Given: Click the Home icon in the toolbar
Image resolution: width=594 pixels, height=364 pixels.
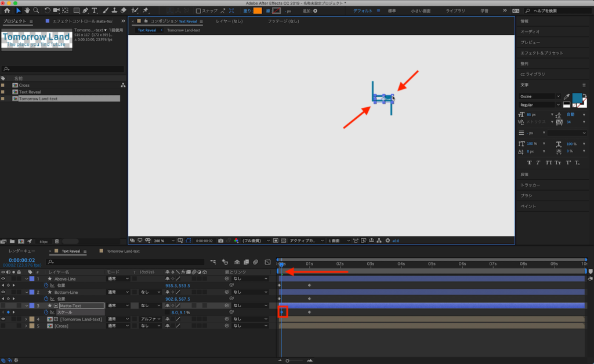Looking at the screenshot, I should pyautogui.click(x=7, y=10).
